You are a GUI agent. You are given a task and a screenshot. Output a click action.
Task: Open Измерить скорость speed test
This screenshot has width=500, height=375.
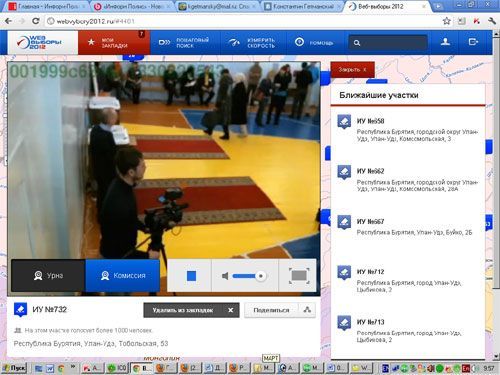(x=252, y=42)
